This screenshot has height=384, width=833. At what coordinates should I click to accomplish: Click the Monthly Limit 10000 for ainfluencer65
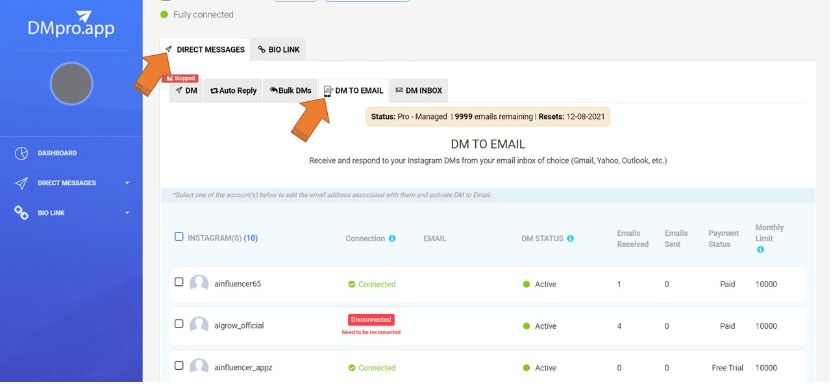tap(766, 284)
